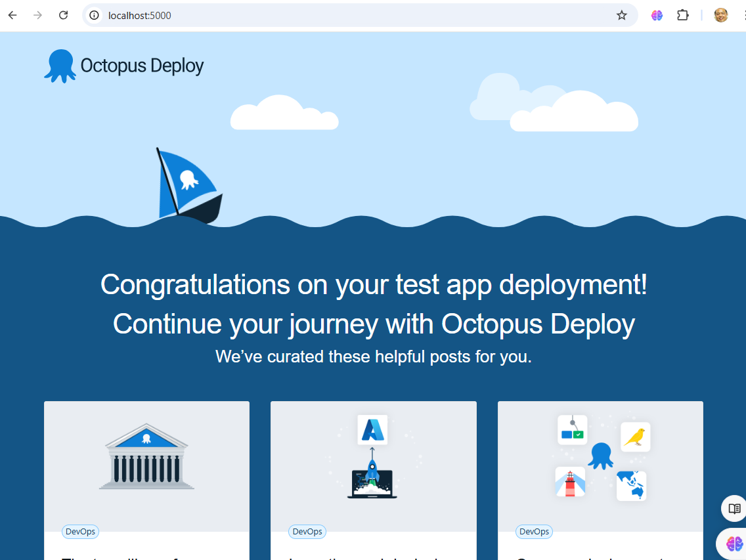
Task: Open the brain extension in the toolbar
Action: 657,15
